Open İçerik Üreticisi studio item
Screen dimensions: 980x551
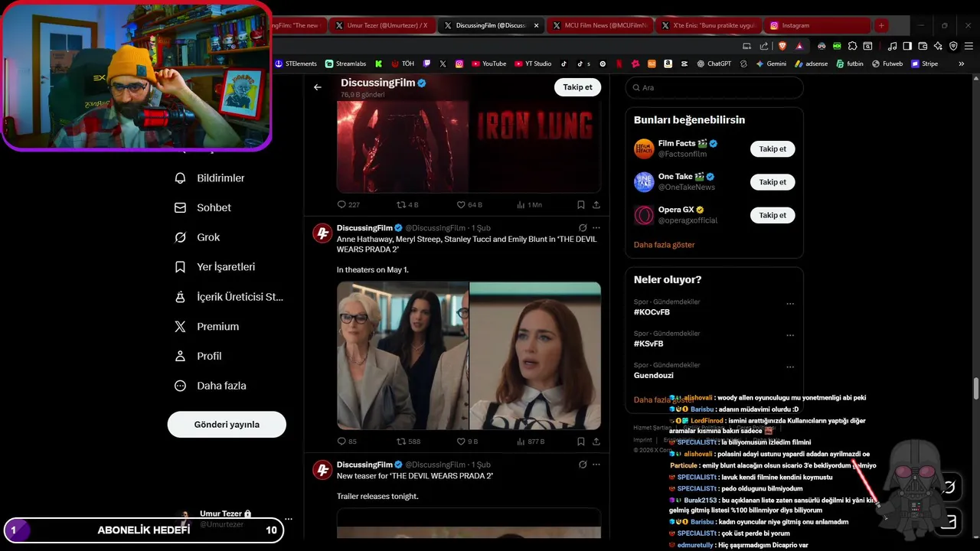pyautogui.click(x=229, y=297)
